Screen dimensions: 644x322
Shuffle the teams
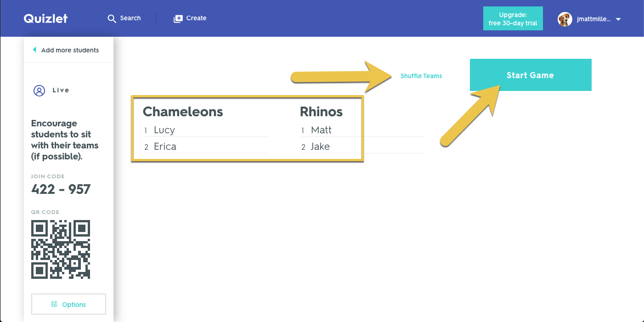click(421, 76)
